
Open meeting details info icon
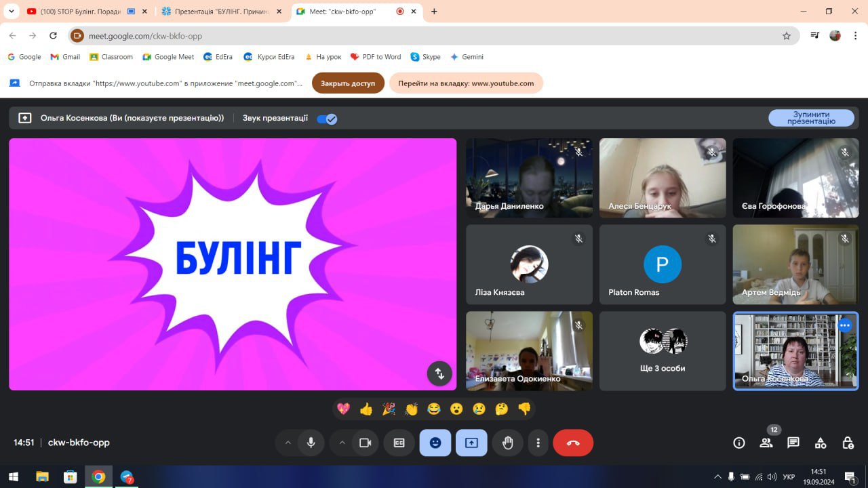point(739,443)
